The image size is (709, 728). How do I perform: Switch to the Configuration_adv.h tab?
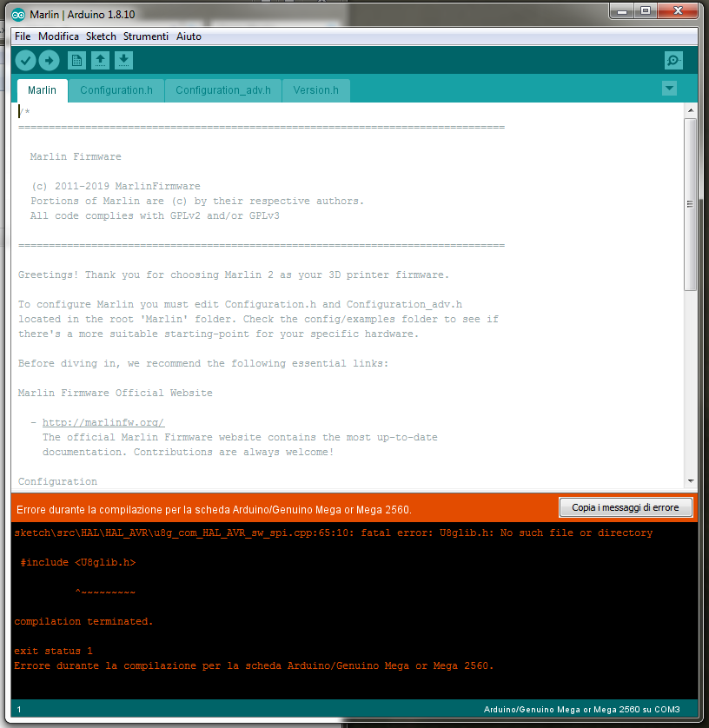coord(223,90)
